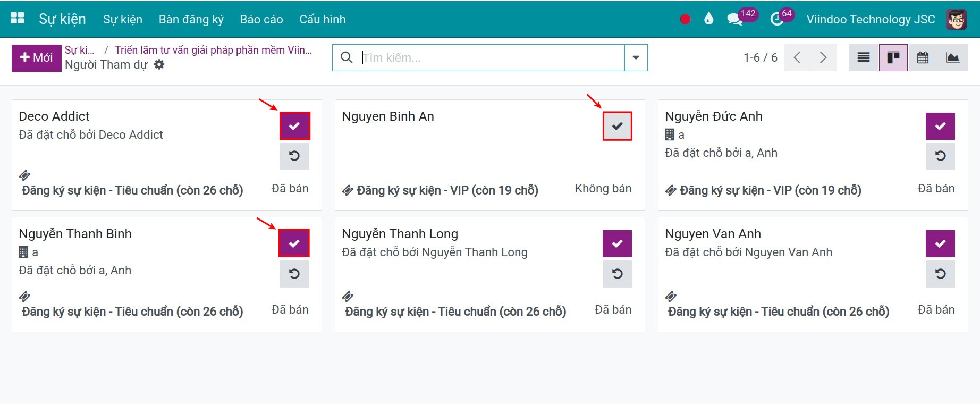Confirm attendance checkmark for Nguyễn Thanh Bình

pyautogui.click(x=294, y=243)
